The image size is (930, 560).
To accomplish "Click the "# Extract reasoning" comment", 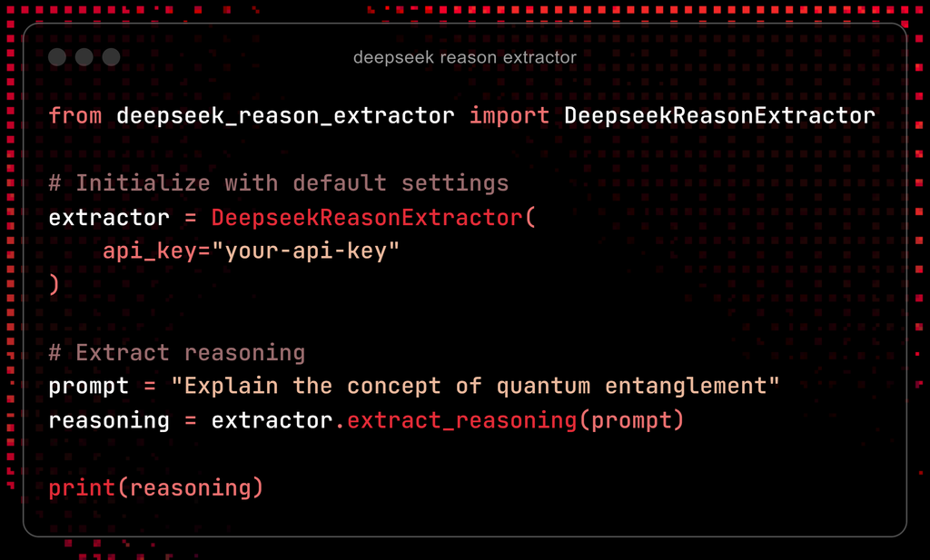I will 176,353.
